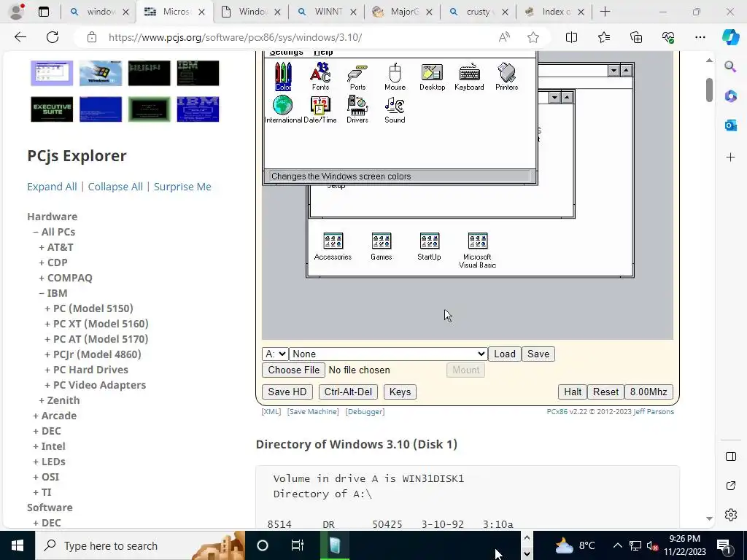Open the Fonts control panel icon
Screen dimensions: 747x560
click(320, 76)
